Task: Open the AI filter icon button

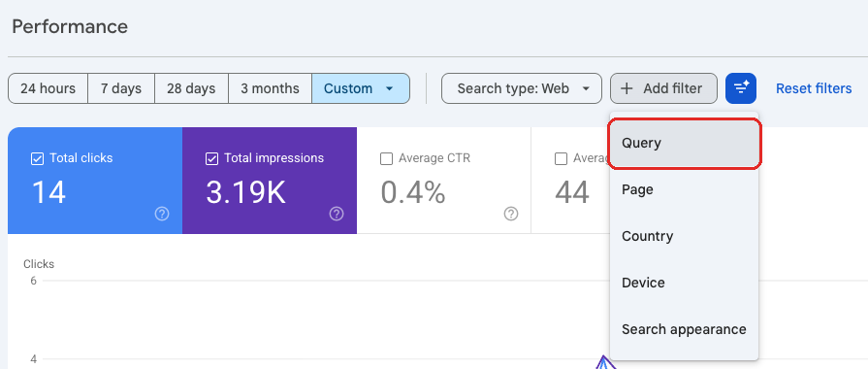Action: (x=741, y=88)
